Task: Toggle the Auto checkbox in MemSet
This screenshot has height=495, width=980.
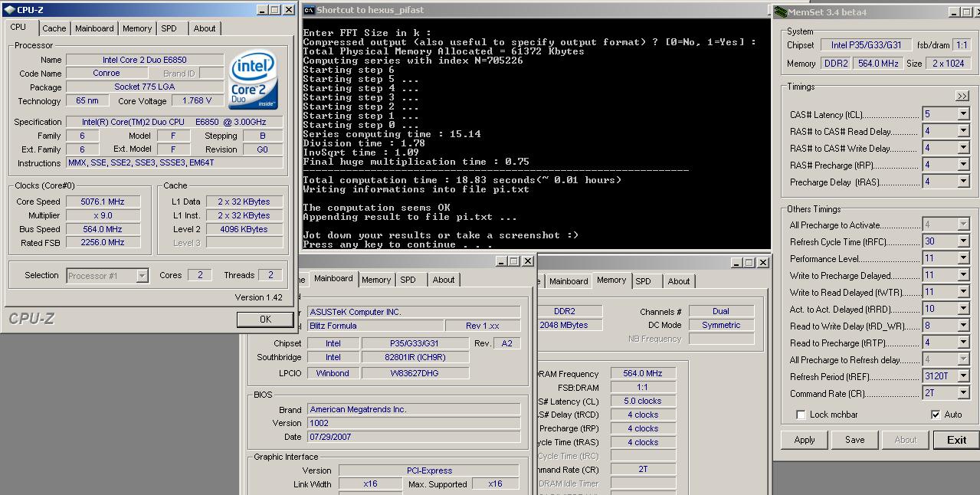Action: (x=936, y=415)
